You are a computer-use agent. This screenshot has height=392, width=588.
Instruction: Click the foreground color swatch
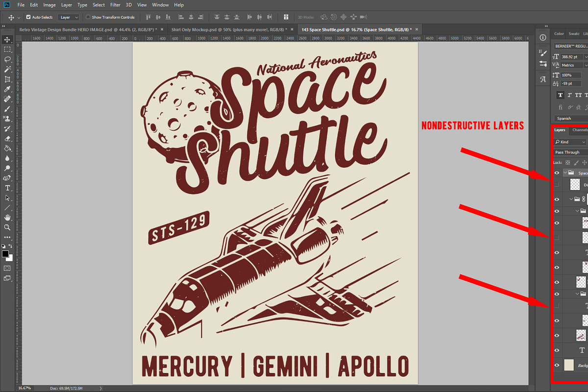pyautogui.click(x=5, y=254)
